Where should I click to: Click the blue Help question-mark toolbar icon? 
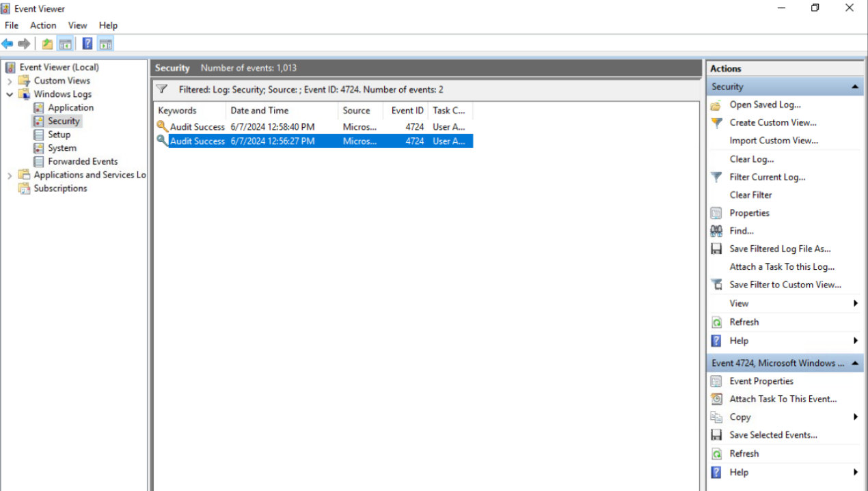click(x=87, y=44)
